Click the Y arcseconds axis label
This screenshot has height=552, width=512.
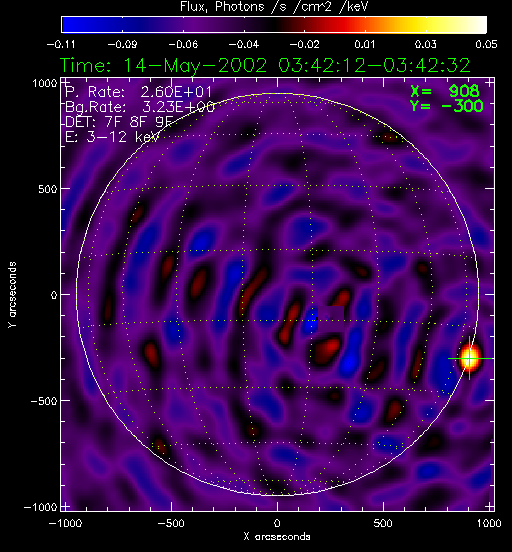[12, 295]
